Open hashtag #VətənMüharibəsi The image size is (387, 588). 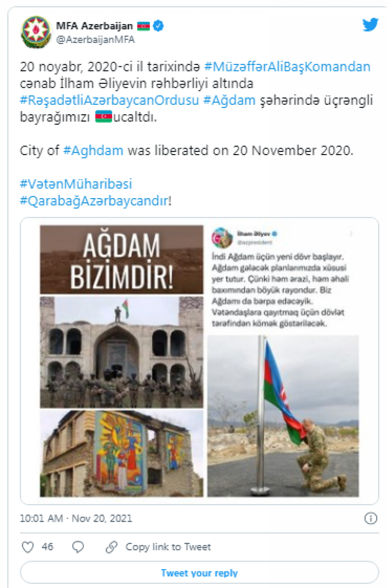click(x=76, y=184)
